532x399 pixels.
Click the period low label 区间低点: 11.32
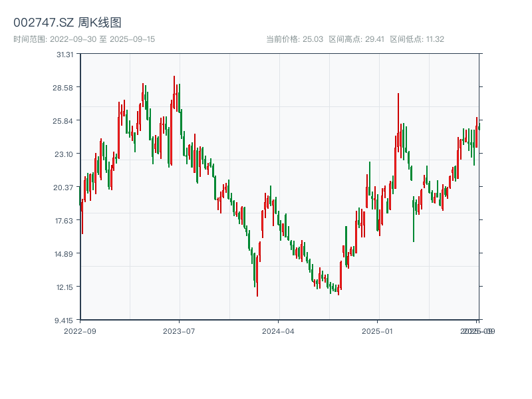(417, 39)
